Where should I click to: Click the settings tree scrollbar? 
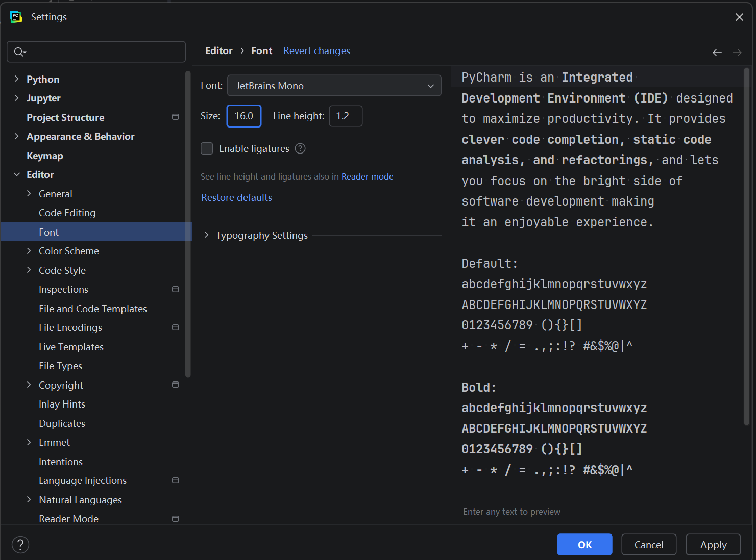pyautogui.click(x=188, y=224)
